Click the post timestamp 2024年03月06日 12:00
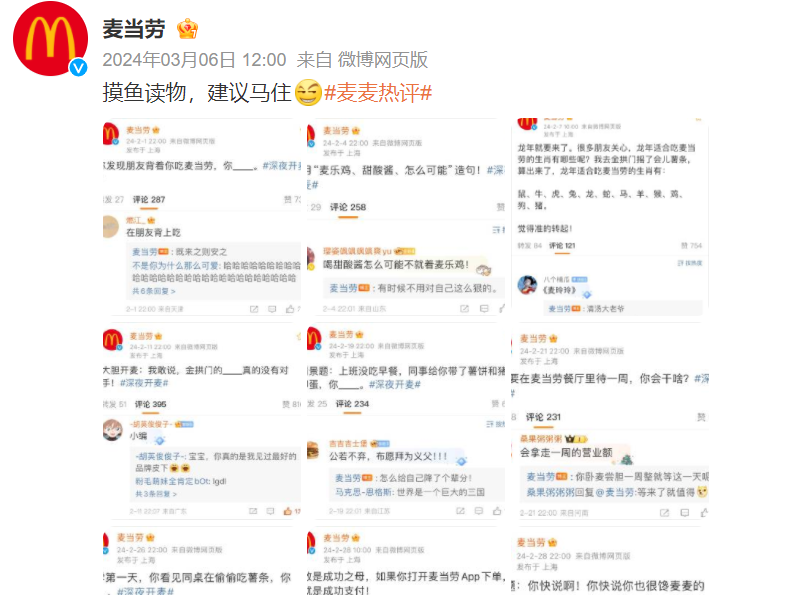Screen dimensions: 786x595 pyautogui.click(x=194, y=60)
